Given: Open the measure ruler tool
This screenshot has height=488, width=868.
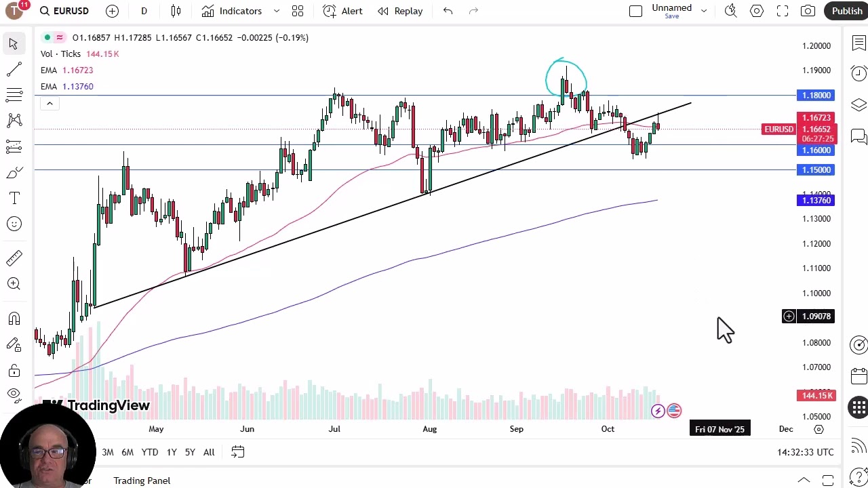Looking at the screenshot, I should [x=14, y=258].
